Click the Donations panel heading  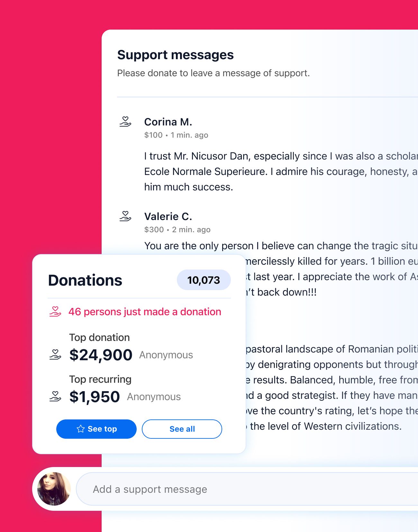click(x=85, y=280)
